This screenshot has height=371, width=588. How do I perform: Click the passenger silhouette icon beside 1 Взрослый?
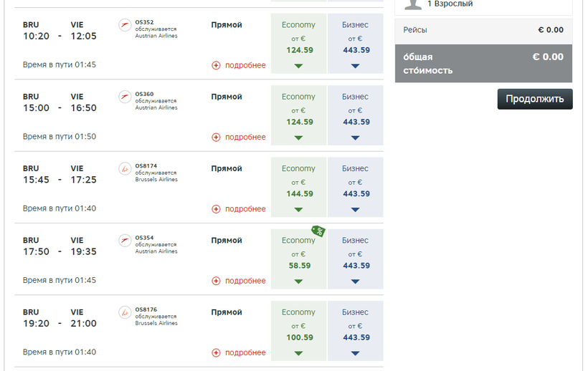(x=412, y=4)
